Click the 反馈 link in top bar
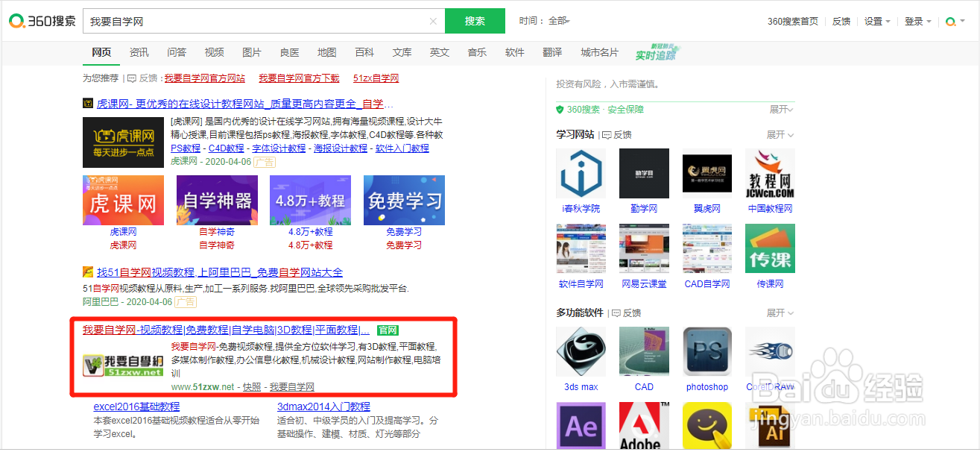The image size is (980, 452). [841, 22]
